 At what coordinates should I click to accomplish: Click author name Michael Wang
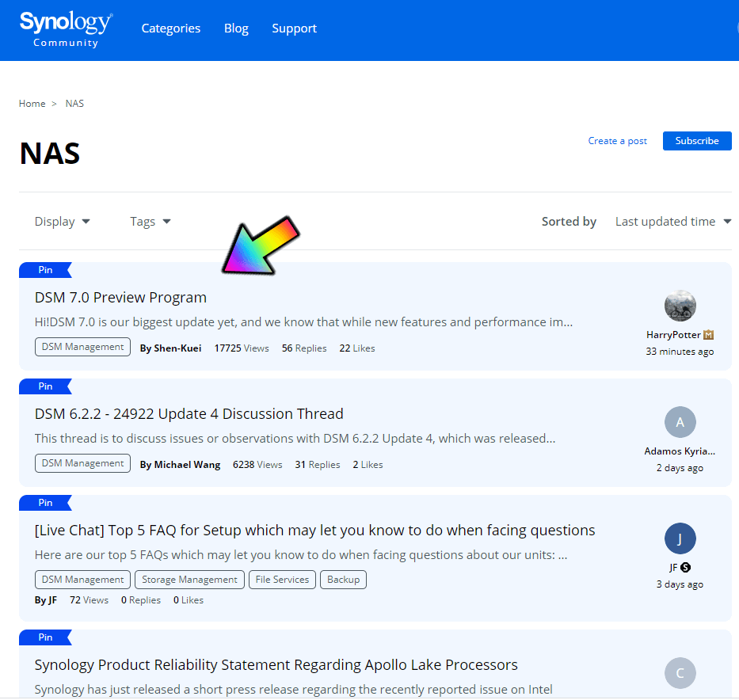coord(187,465)
